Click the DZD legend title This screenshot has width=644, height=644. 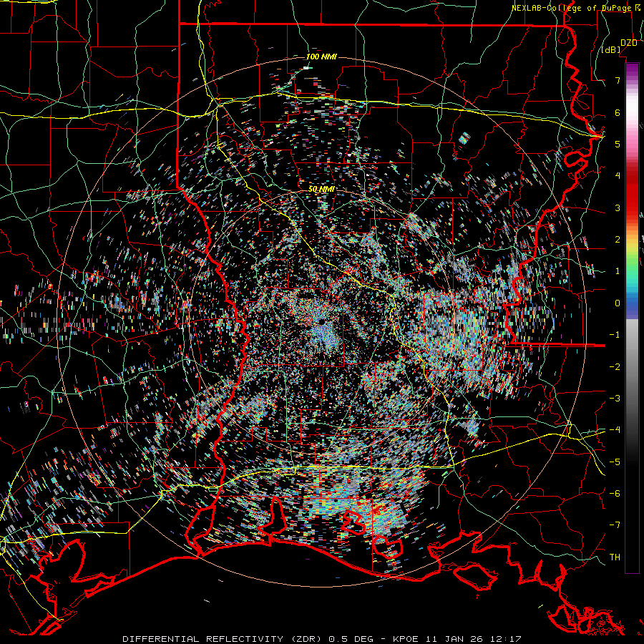pos(629,43)
